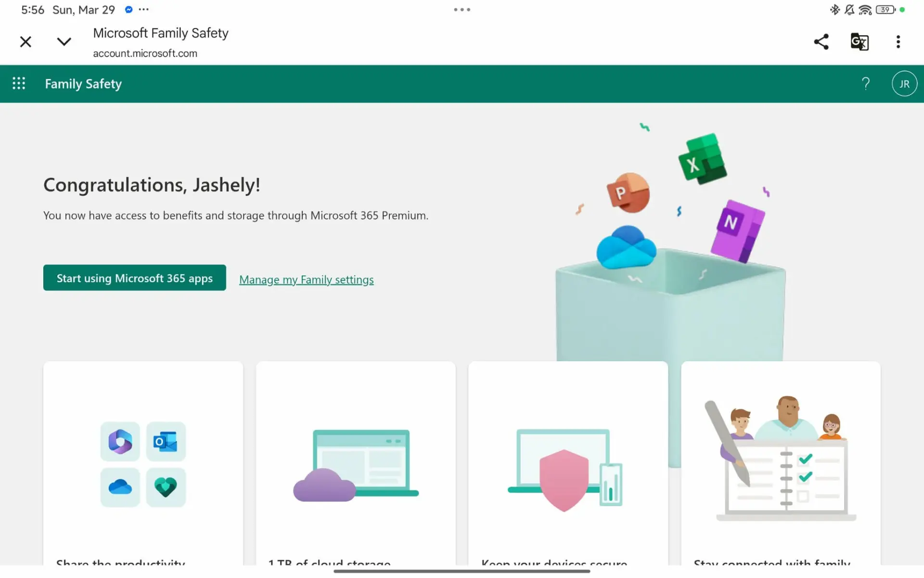The width and height of the screenshot is (924, 578).
Task: Tap the Excel icon in the illustration
Action: click(703, 159)
